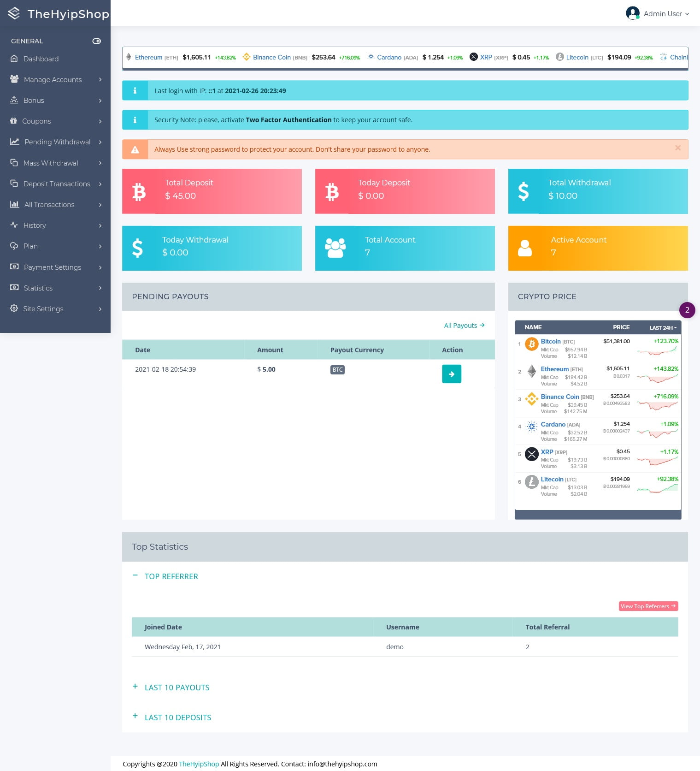Click the TheHyipShop footer link
This screenshot has width=700, height=771.
pos(199,764)
